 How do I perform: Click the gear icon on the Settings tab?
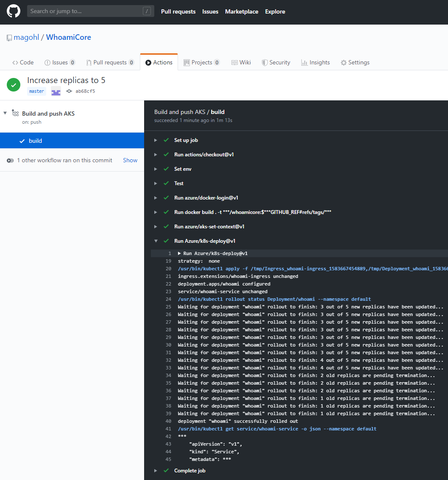[x=343, y=62]
